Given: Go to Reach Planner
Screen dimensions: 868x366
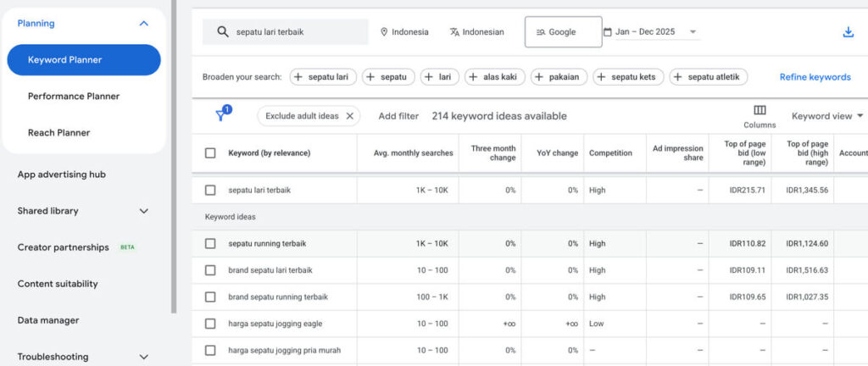Looking at the screenshot, I should pos(58,133).
